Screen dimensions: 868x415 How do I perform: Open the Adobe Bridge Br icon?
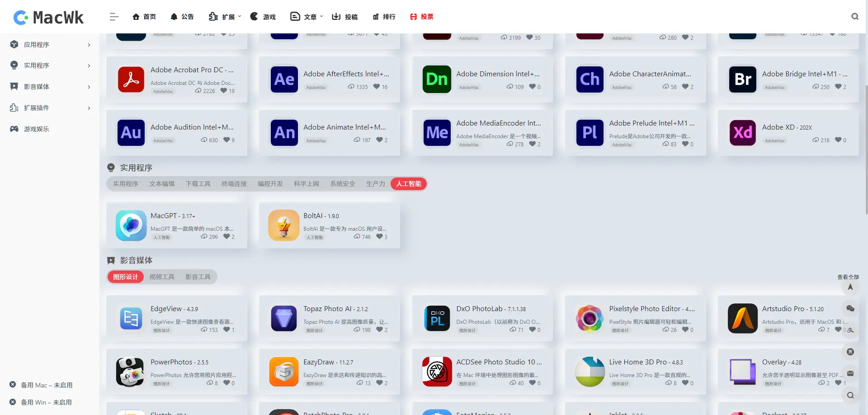(x=743, y=79)
